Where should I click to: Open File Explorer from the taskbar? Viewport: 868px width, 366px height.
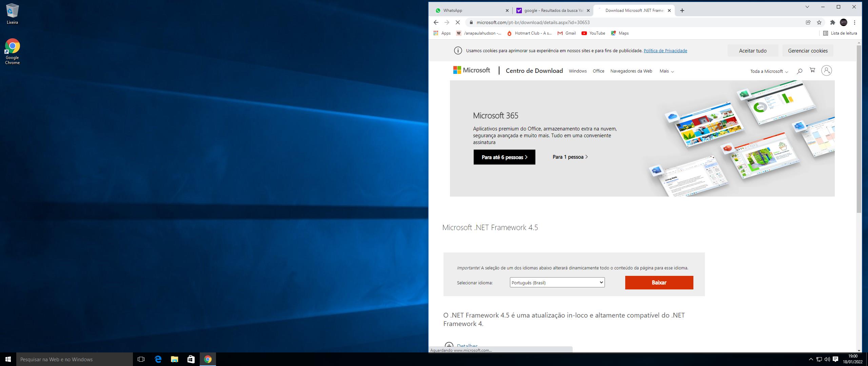point(174,359)
